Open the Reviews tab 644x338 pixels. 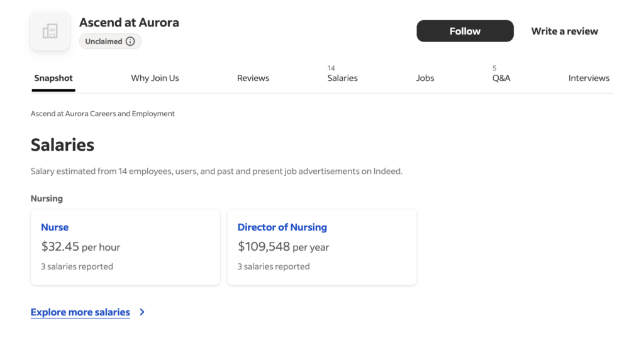click(253, 78)
